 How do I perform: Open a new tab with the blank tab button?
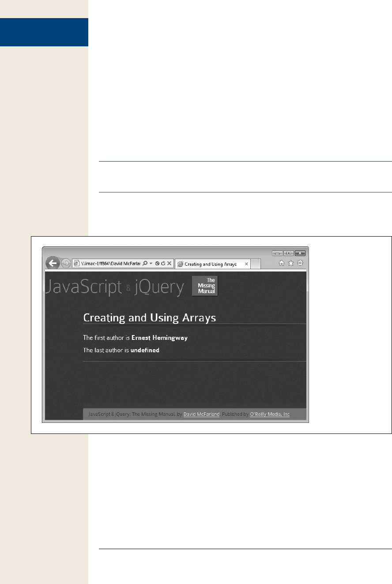tap(256, 264)
